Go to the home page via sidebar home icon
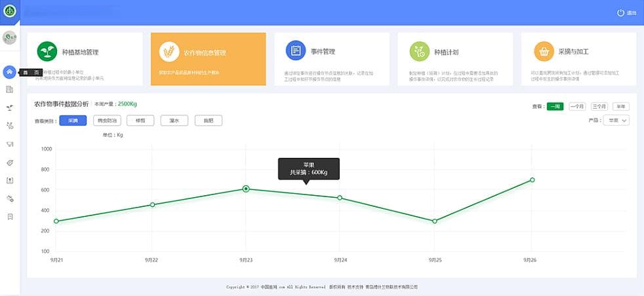644x296 pixels. pyautogui.click(x=9, y=72)
